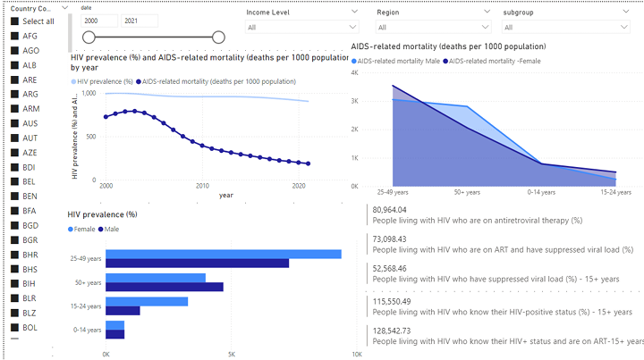Image resolution: width=644 pixels, height=360 pixels.
Task: Click the 2000 data point on mortality line
Action: click(106, 117)
